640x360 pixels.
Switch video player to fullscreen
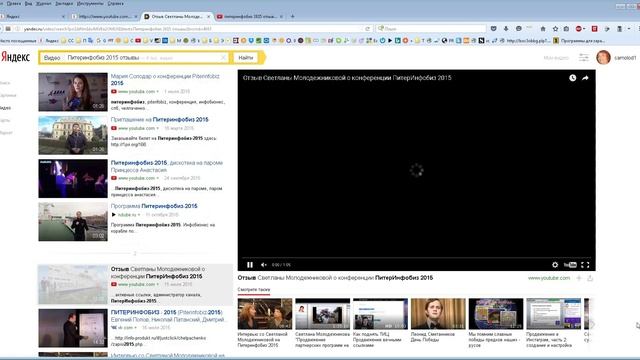(585, 265)
